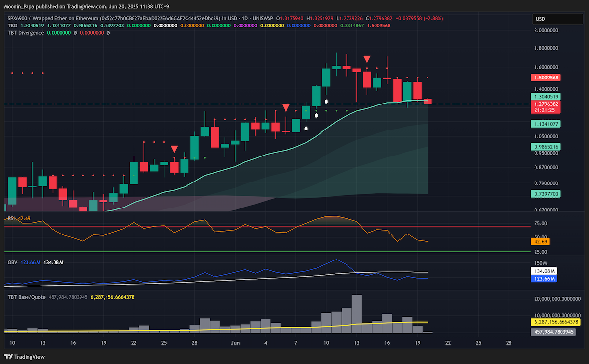589x364 pixels.
Task: Click the red 1.5009568 price axis label
Action: tap(546, 78)
